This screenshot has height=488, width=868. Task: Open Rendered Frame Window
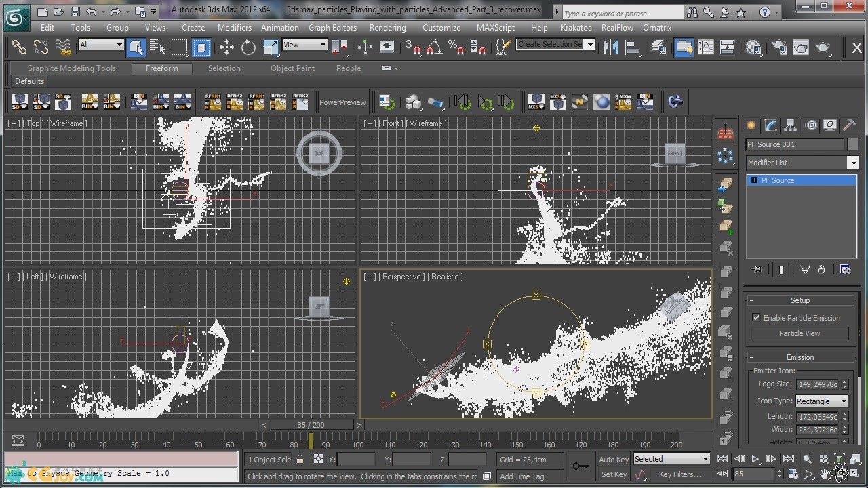(801, 47)
